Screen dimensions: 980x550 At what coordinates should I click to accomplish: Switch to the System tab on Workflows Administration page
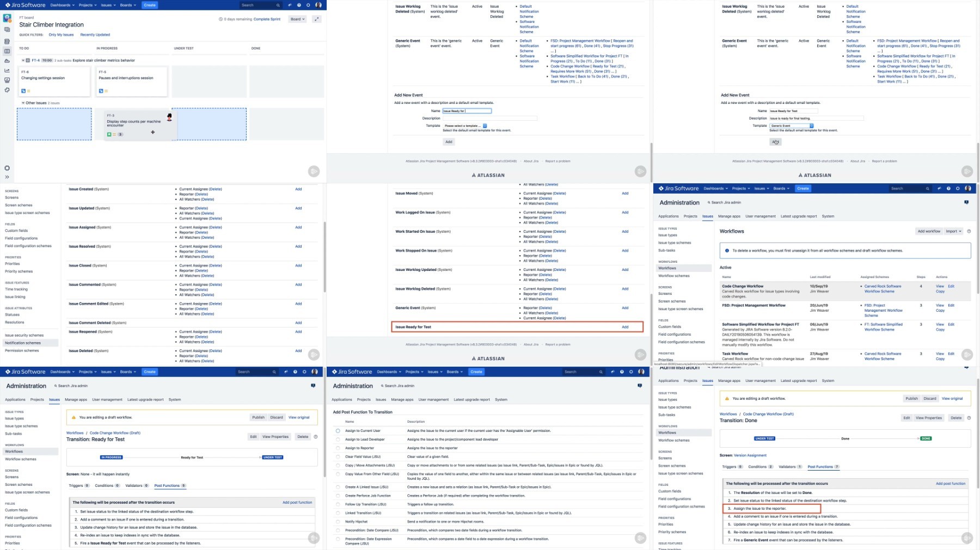pyautogui.click(x=828, y=217)
